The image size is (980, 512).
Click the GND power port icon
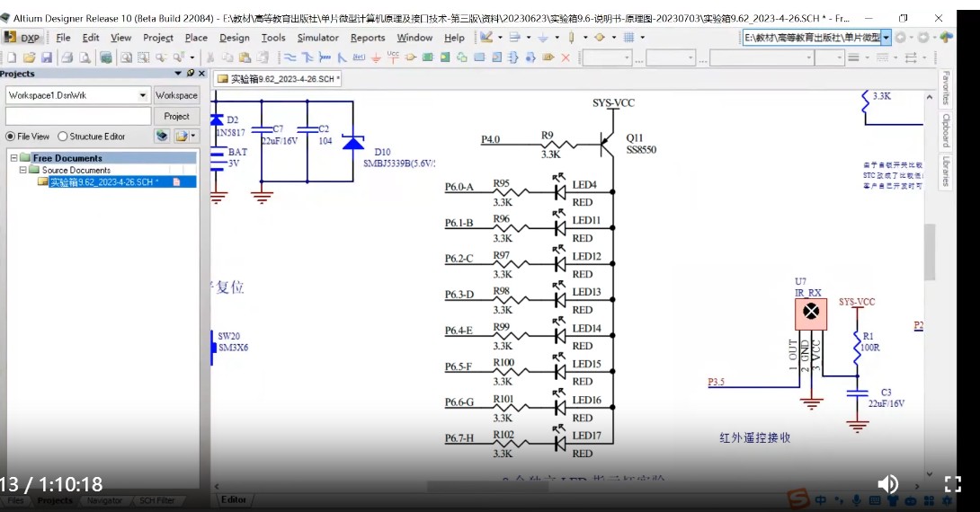click(376, 57)
